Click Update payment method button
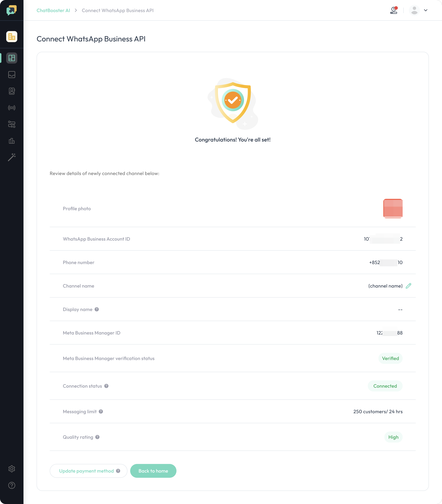The image size is (442, 504). [x=88, y=471]
